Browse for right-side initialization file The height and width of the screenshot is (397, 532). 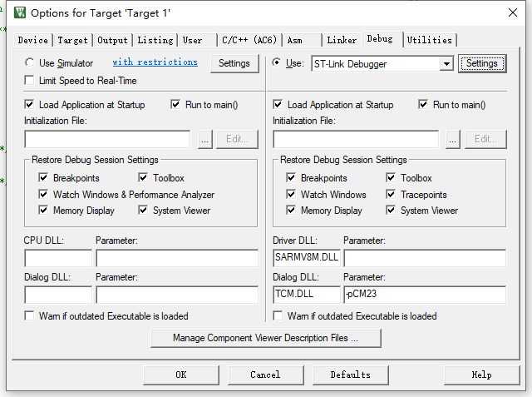pos(452,140)
